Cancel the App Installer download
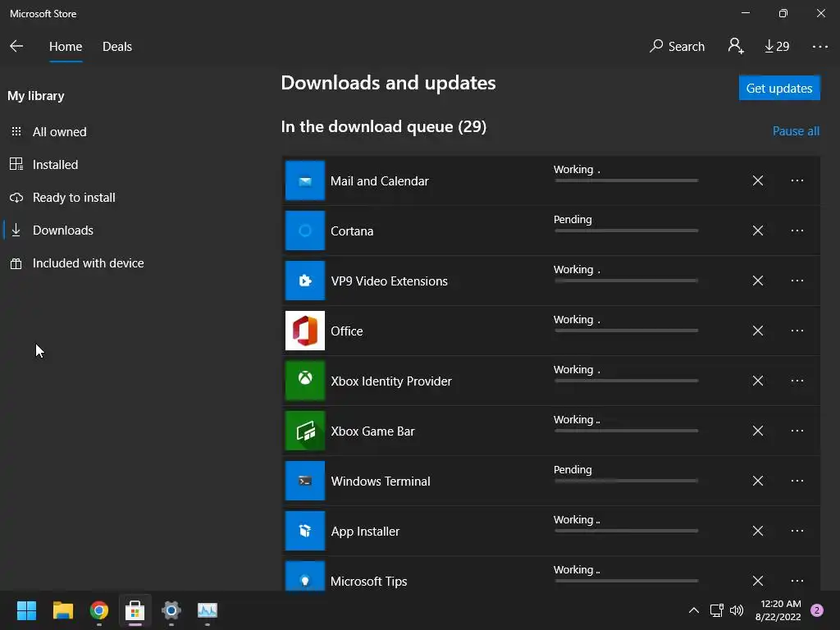 757,531
